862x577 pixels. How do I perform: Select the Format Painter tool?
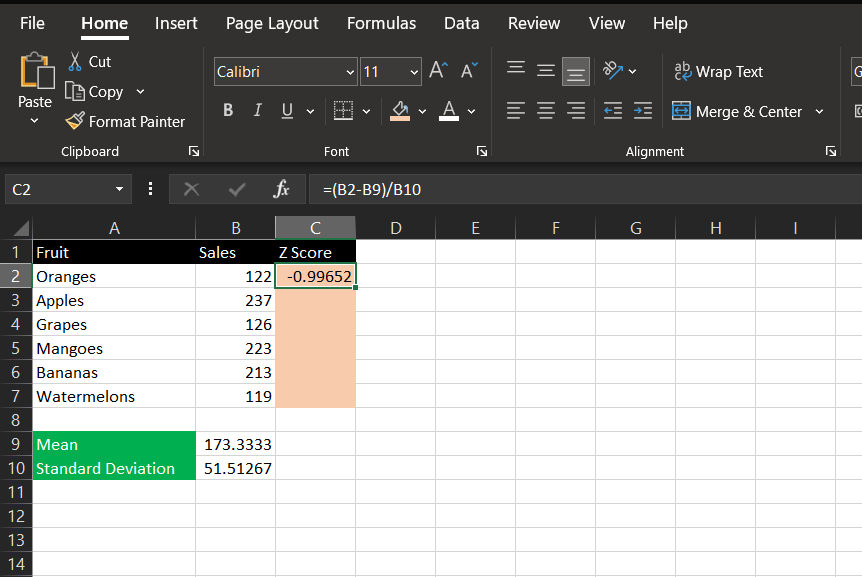point(125,121)
